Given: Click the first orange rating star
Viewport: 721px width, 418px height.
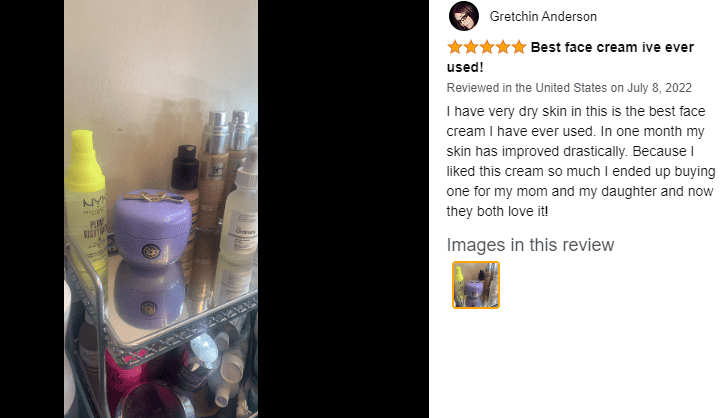Looking at the screenshot, I should click(x=455, y=47).
